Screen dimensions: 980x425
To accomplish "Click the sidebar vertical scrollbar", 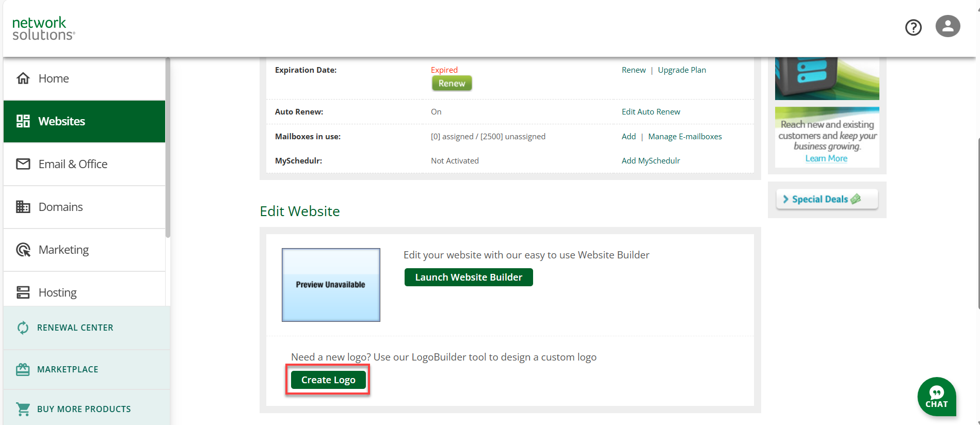I will coord(168,148).
